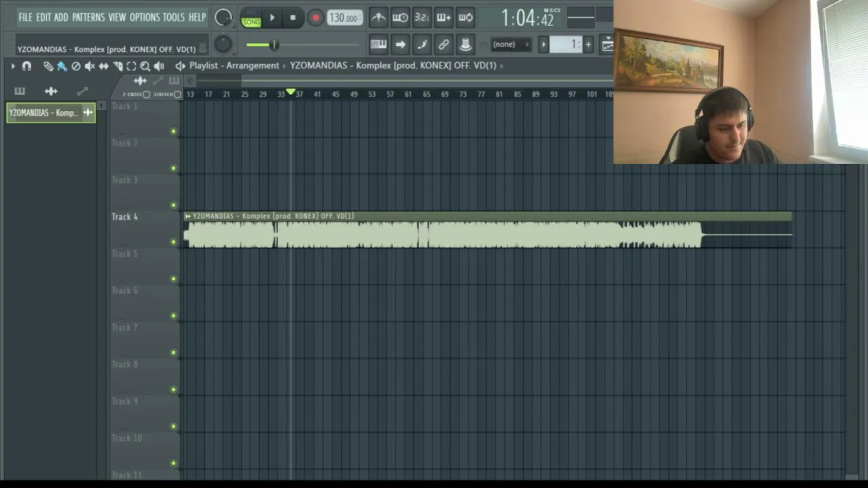Viewport: 868px width, 488px height.
Task: Switch the PAT/SONG mode toggle
Action: coord(251,18)
